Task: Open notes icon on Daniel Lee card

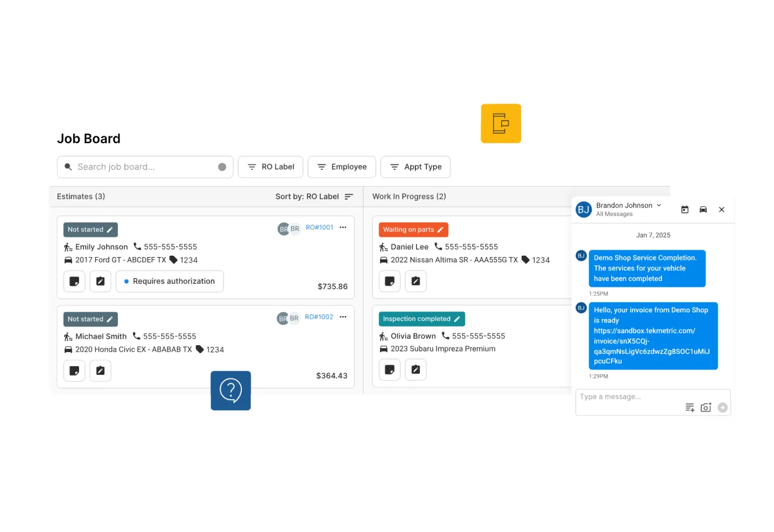Action: tap(390, 281)
